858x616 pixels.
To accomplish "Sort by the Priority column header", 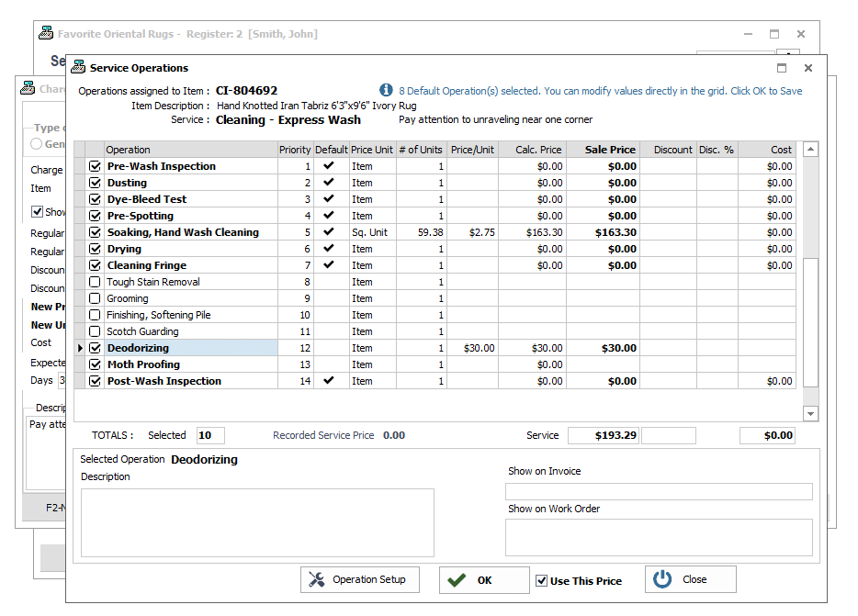I will point(295,150).
